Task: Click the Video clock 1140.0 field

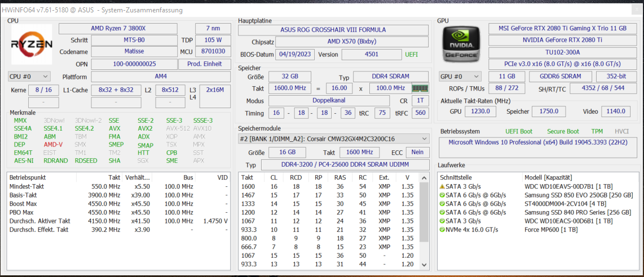Action: [616, 111]
